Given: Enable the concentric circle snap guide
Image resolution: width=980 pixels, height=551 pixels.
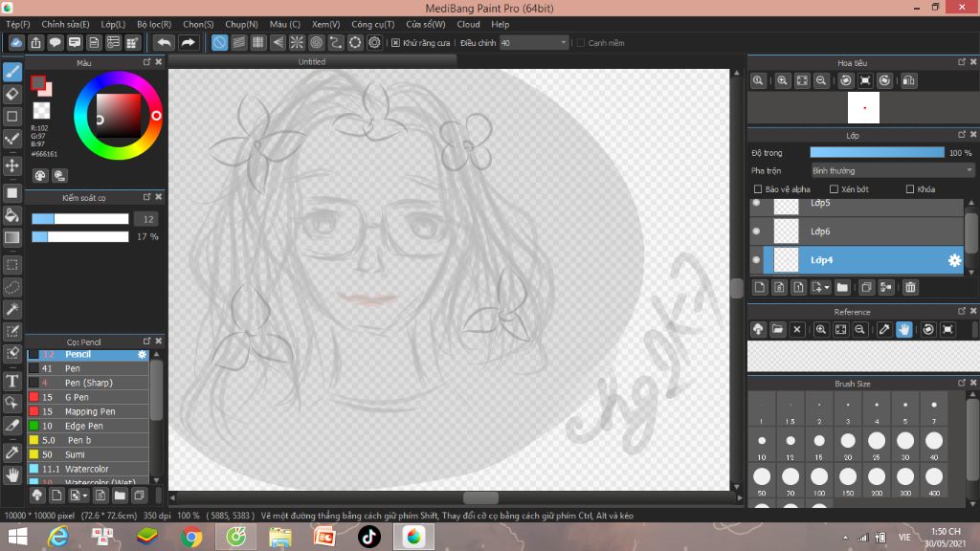Looking at the screenshot, I should (x=316, y=42).
